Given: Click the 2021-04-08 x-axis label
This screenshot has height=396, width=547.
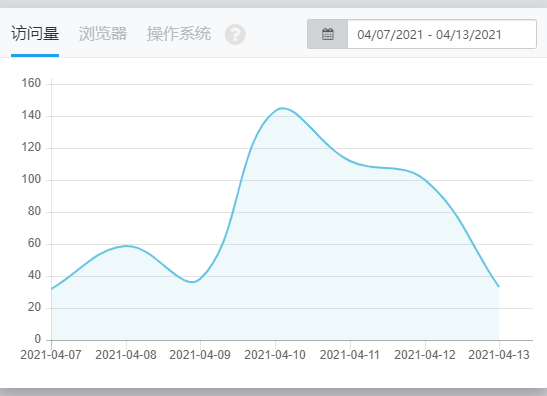Looking at the screenshot, I should pos(126,355).
